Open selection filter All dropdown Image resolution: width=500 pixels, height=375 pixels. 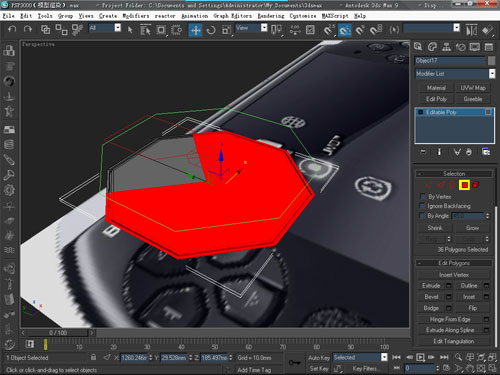[x=118, y=28]
